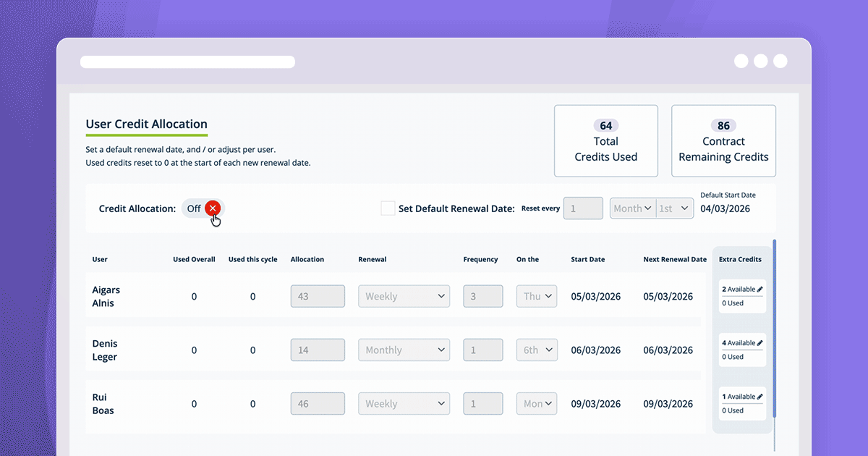Edit Aigars Alnis extra credits pencil icon
Image resolution: width=868 pixels, height=456 pixels.
(x=759, y=290)
